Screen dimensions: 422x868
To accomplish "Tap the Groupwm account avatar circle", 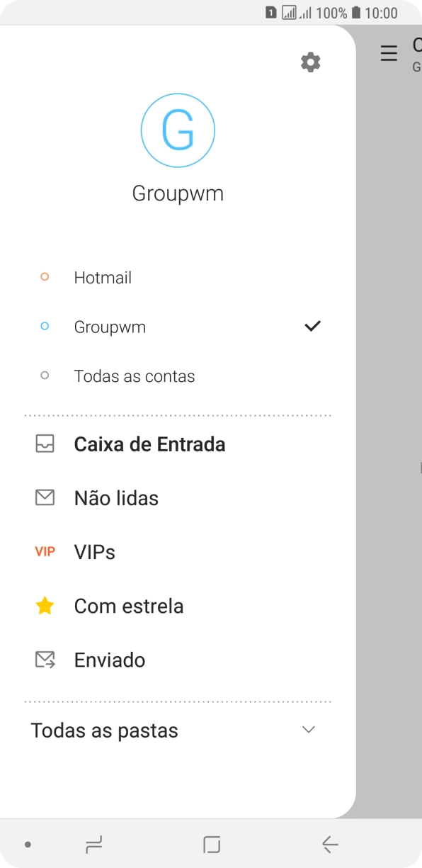I will 178,130.
